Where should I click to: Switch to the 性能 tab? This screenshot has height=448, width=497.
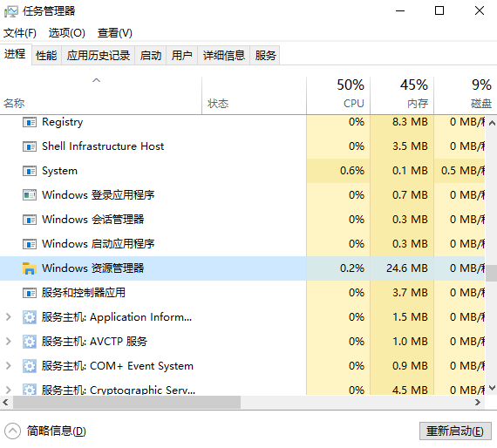[x=46, y=56]
